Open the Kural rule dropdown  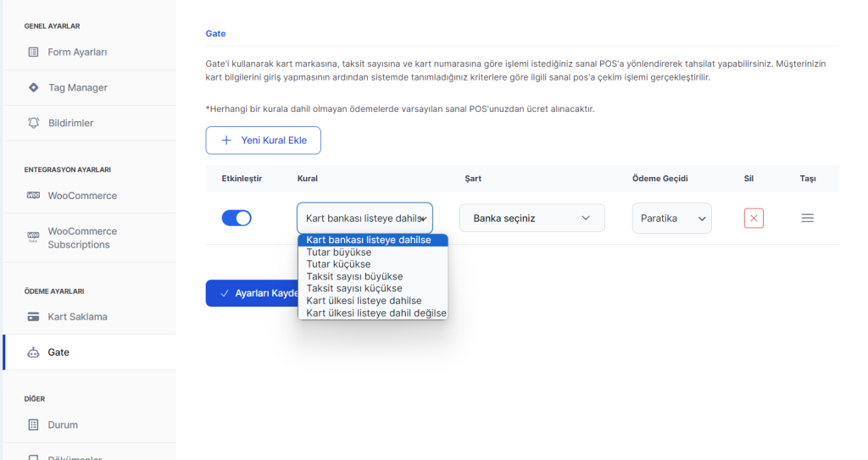364,218
